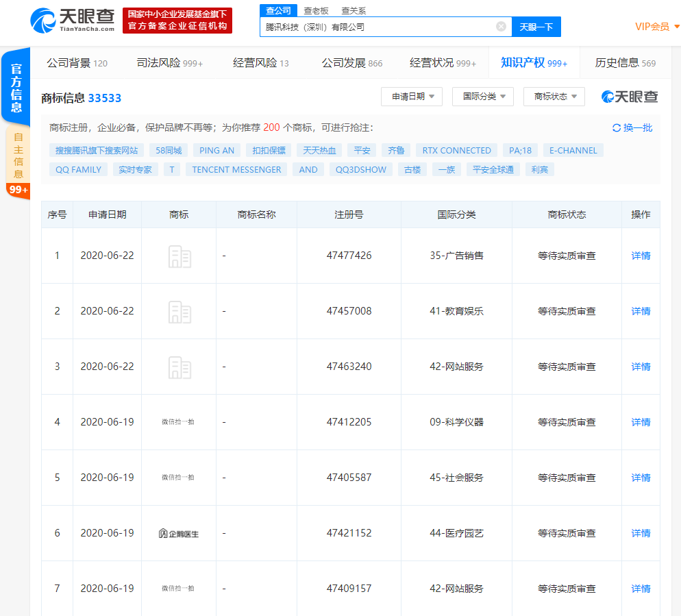Screen dimensions: 681x616
Task: Click the refresh icon beside 换一批
Action: [x=617, y=128]
